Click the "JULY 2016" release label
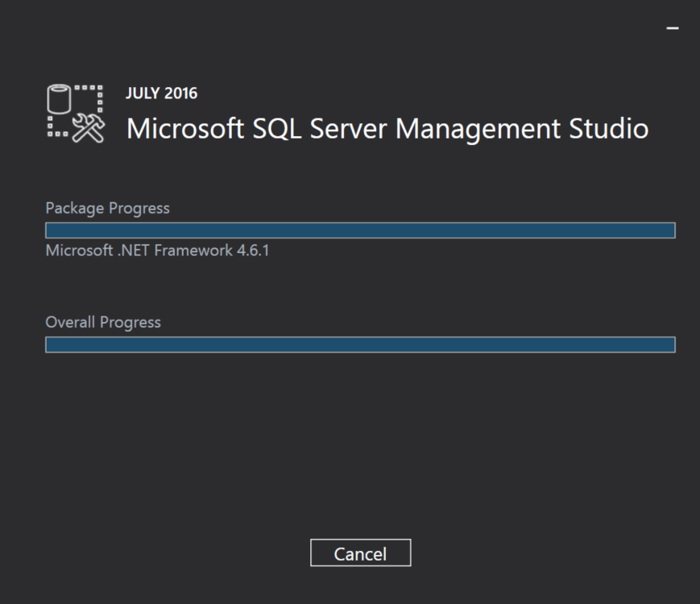This screenshot has height=604, width=700. 161,93
